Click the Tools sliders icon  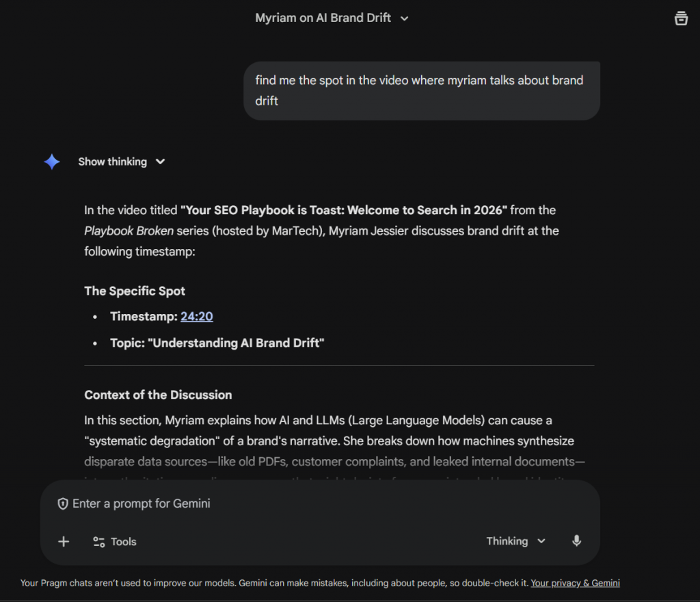tap(99, 542)
